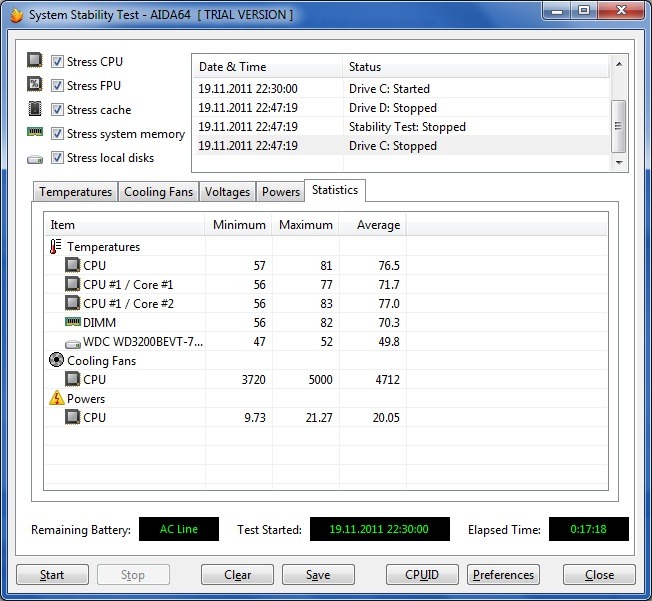Screen dimensions: 652x601
Task: Click the RAM module icon beside Stress system memory
Action: tap(35, 132)
